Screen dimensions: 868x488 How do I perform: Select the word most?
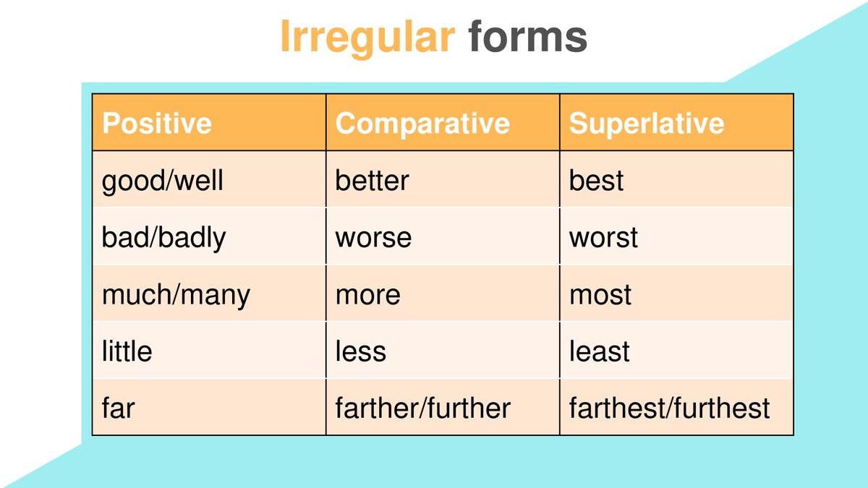(600, 295)
